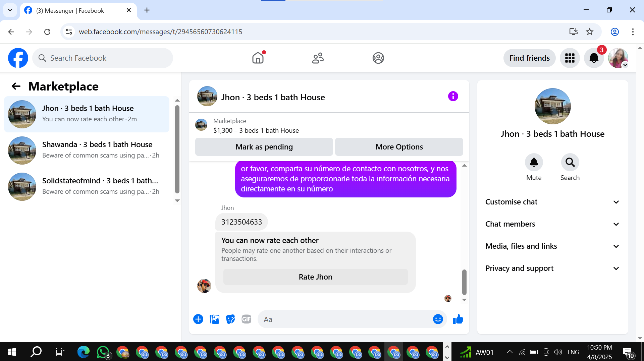Viewport: 644px width, 361px height.
Task: Open tab search dropdown in Chrome
Action: (x=10, y=10)
